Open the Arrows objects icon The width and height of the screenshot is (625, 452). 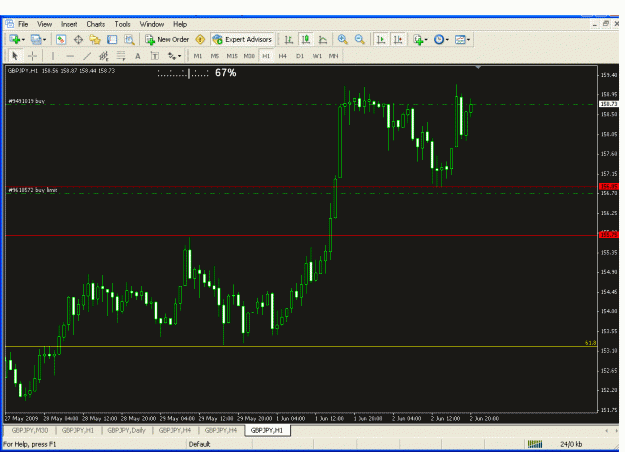[172, 56]
